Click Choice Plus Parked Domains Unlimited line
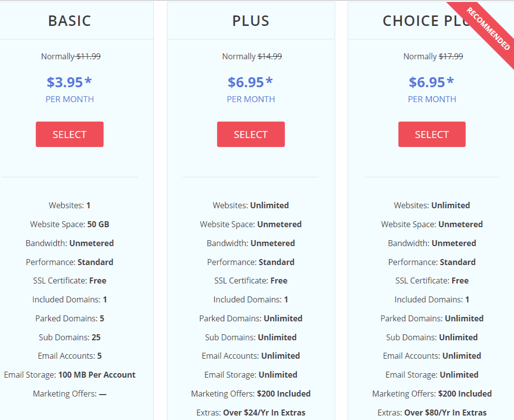Screen dimensions: 514x420 pos(432,318)
